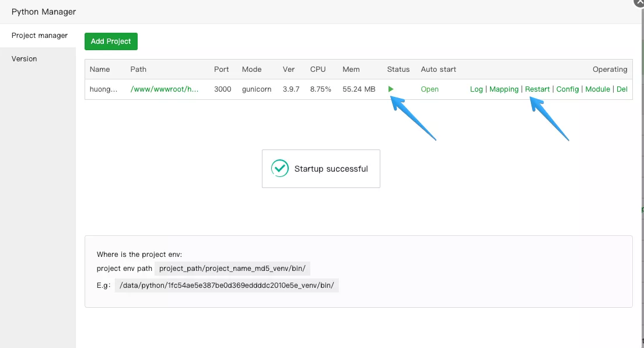
Task: Click the Startup successful checkmark icon
Action: [x=280, y=169]
